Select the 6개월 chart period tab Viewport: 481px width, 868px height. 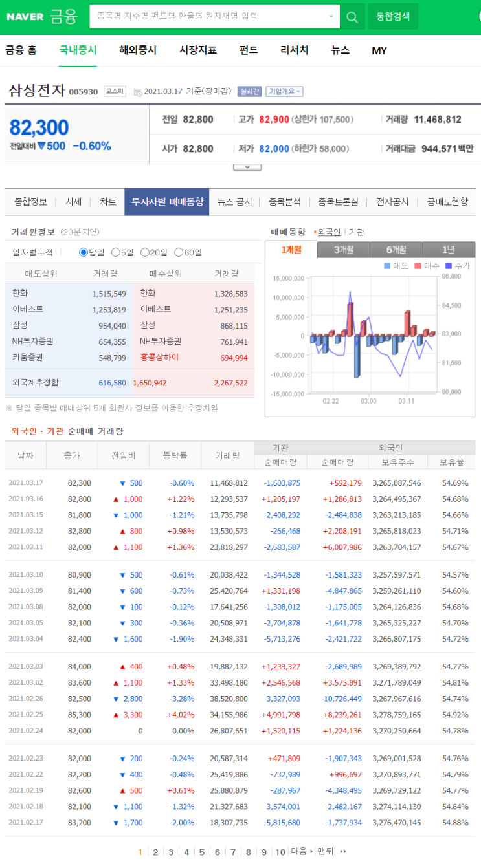pyautogui.click(x=396, y=250)
